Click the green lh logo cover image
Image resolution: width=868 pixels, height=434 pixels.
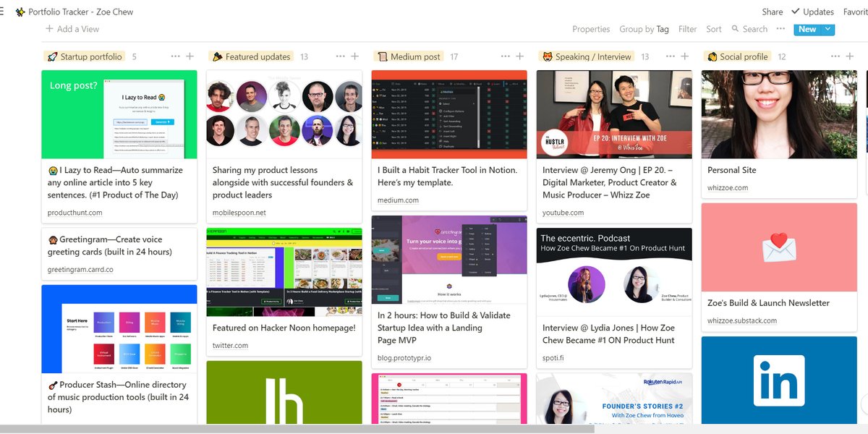click(x=284, y=393)
